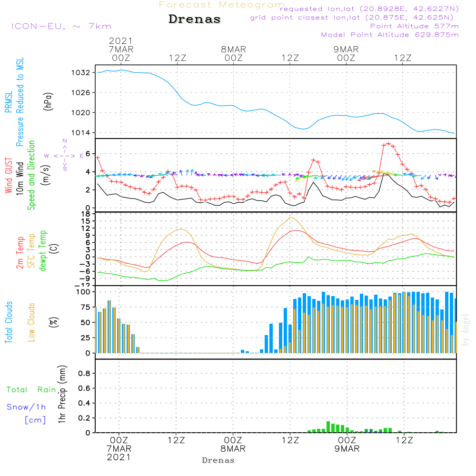This screenshot has height=476, width=476.
Task: Click the Low Clouds orange legend label
Action: tap(31, 322)
